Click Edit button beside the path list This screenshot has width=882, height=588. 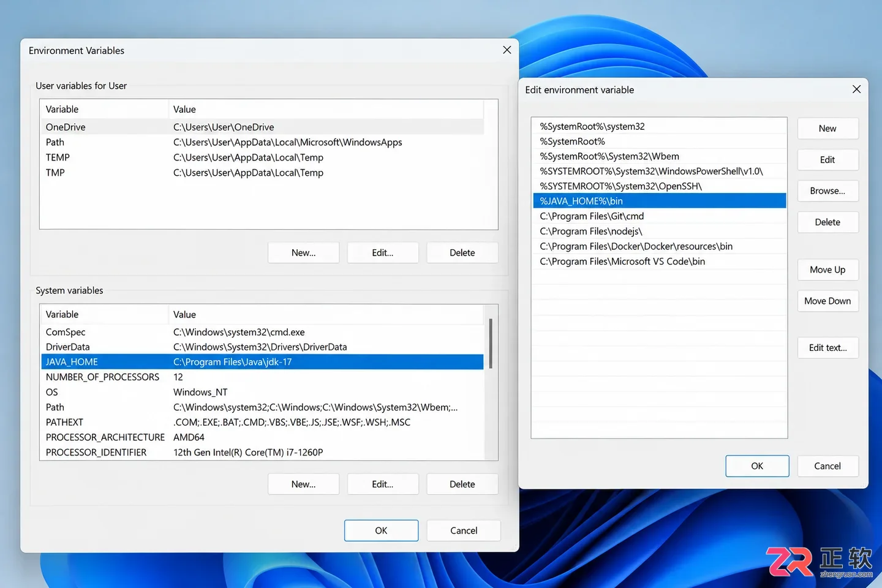point(827,160)
